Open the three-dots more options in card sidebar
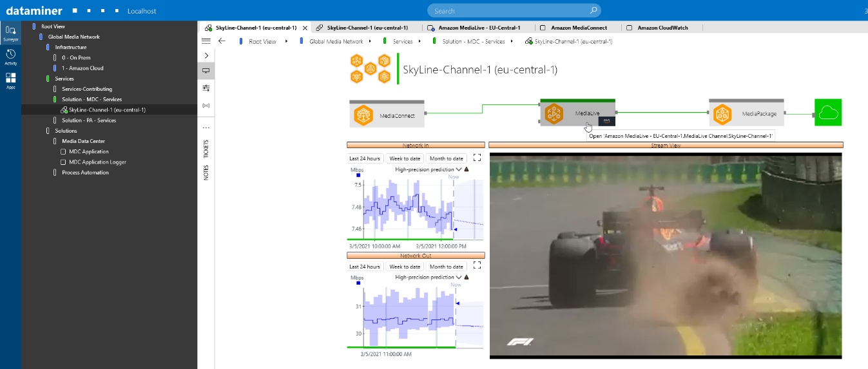Image resolution: width=868 pixels, height=369 pixels. coord(206,128)
